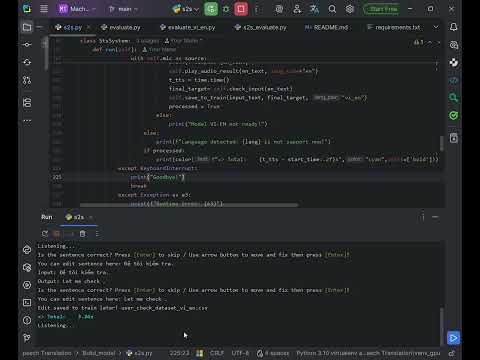Image resolution: width=480 pixels, height=360 pixels.
Task: Open the Database icon in the right sidebar
Action: click(453, 138)
